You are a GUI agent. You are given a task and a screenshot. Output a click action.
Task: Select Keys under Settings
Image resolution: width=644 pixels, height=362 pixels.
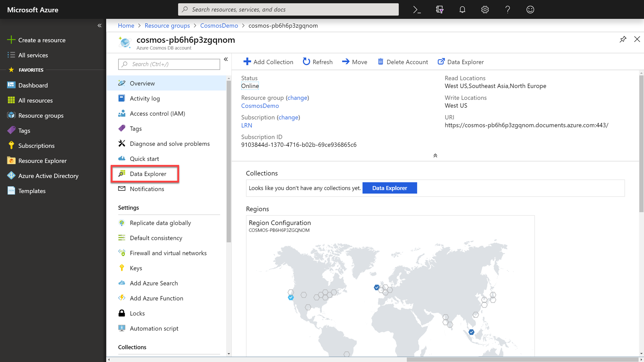(x=136, y=268)
